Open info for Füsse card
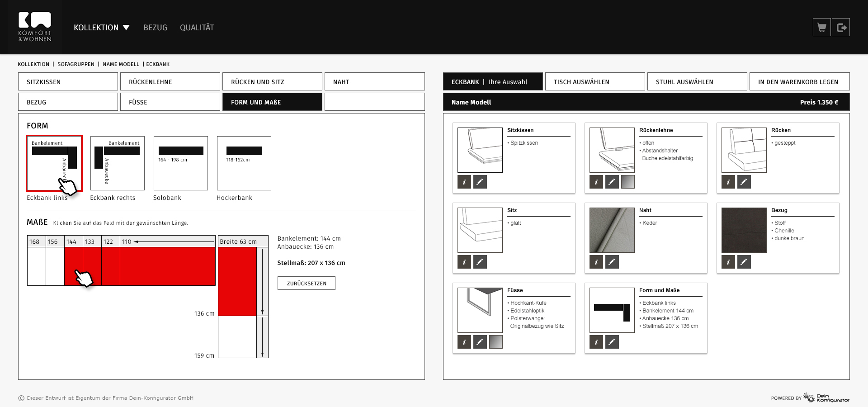 464,342
